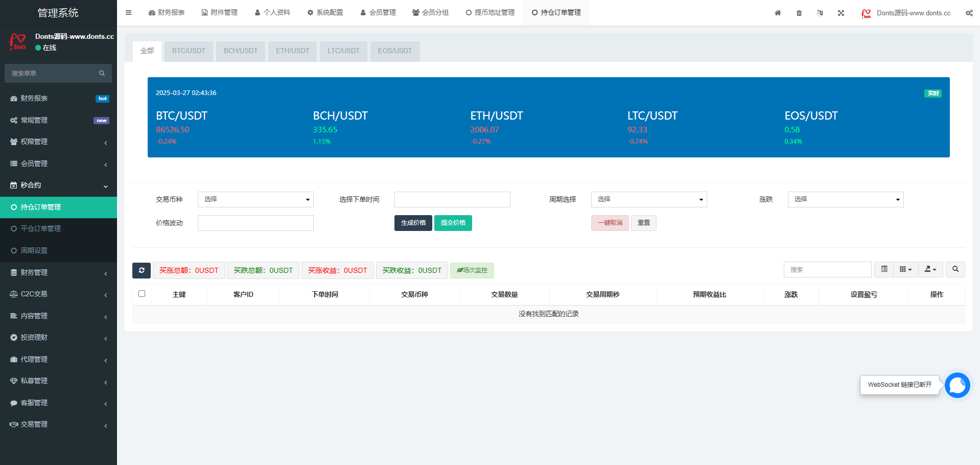Switch to the LTC/USDT tab
The width and height of the screenshot is (980, 465).
click(343, 51)
